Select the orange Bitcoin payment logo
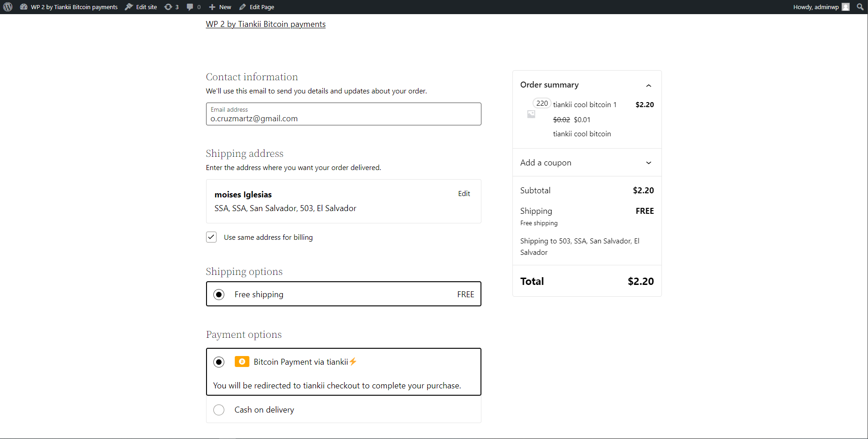 coord(242,362)
